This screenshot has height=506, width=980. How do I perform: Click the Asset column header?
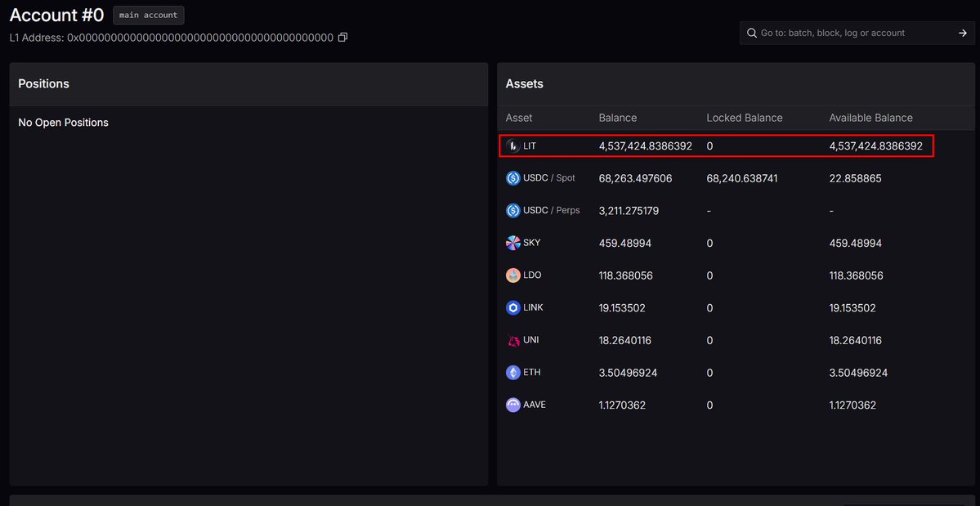coord(519,118)
